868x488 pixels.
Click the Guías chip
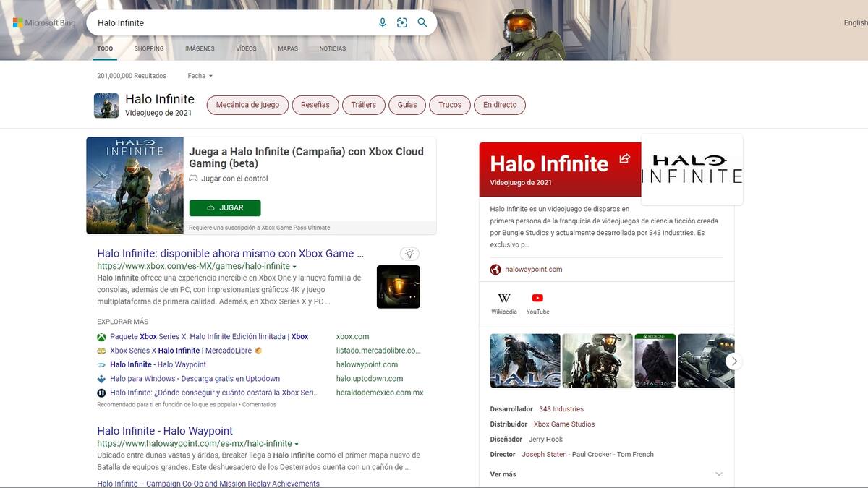(407, 105)
